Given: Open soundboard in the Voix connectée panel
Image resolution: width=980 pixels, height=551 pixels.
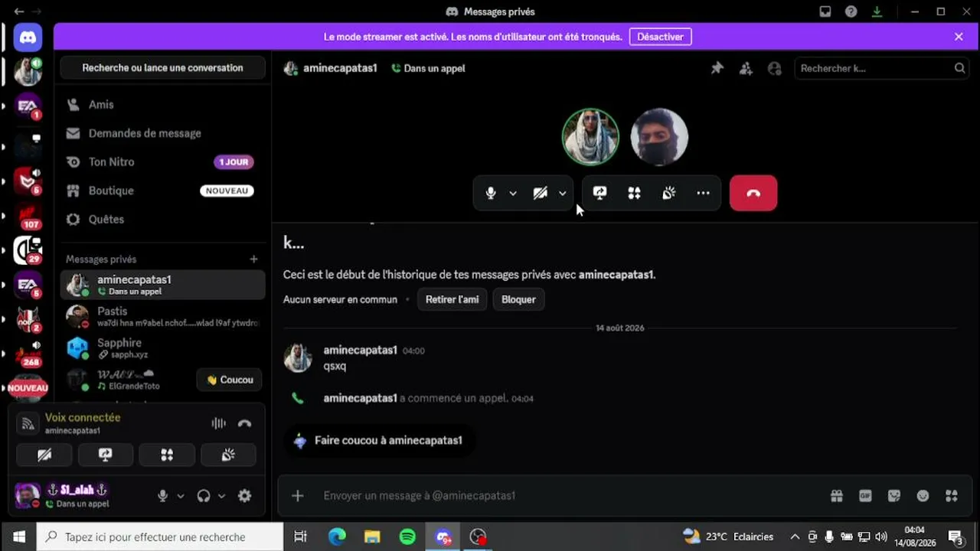Looking at the screenshot, I should [228, 455].
